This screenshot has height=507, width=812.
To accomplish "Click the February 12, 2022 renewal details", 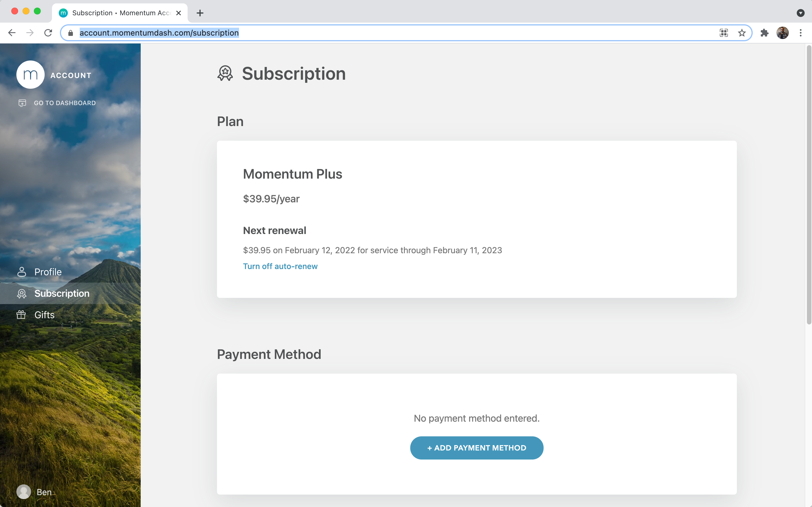I will 372,250.
